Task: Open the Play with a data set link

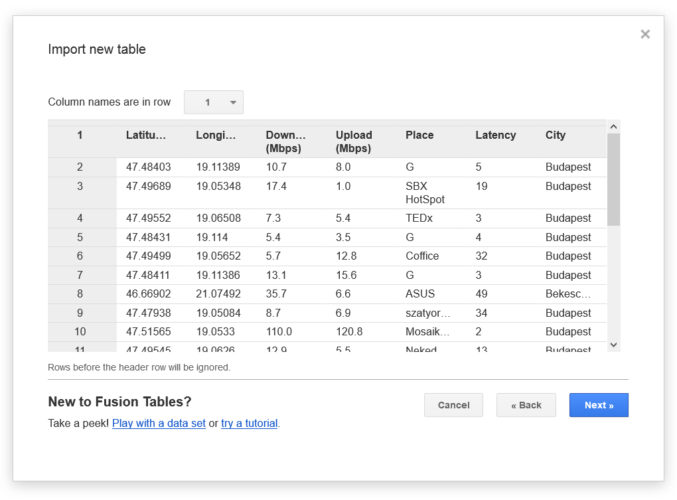Action: [x=158, y=423]
